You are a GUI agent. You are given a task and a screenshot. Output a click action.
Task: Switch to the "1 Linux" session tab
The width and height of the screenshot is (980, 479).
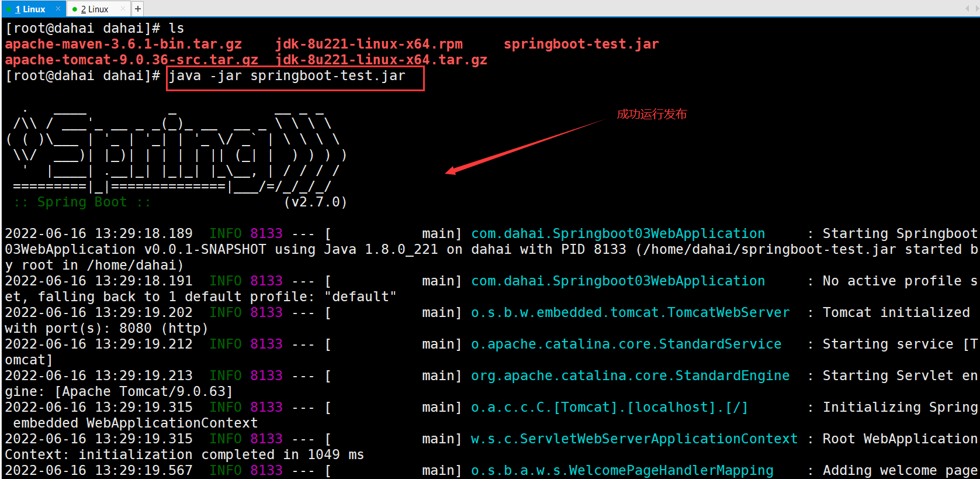[30, 9]
